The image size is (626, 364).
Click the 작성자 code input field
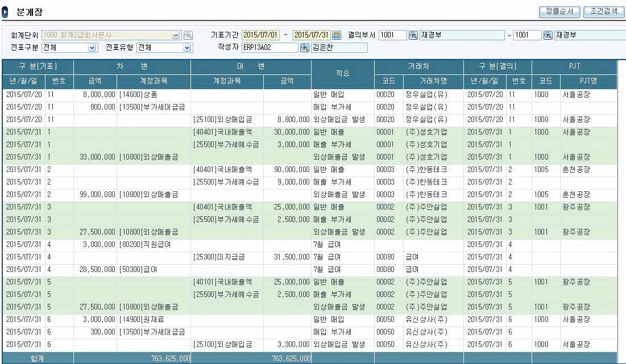click(270, 48)
